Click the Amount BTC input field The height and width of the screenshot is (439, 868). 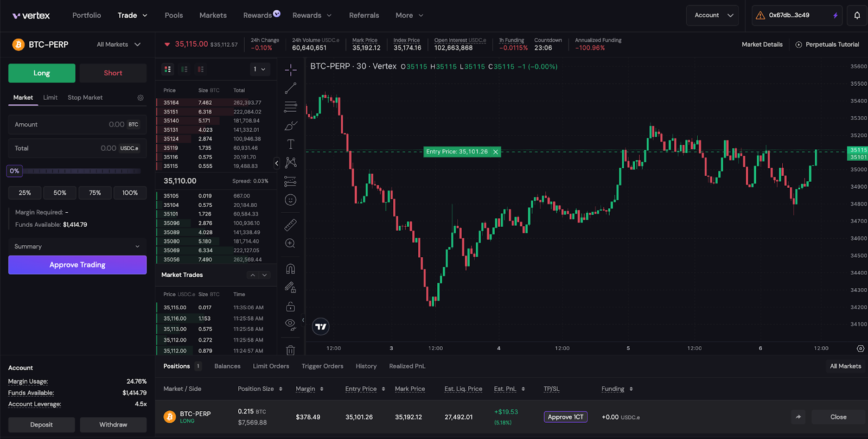(77, 124)
